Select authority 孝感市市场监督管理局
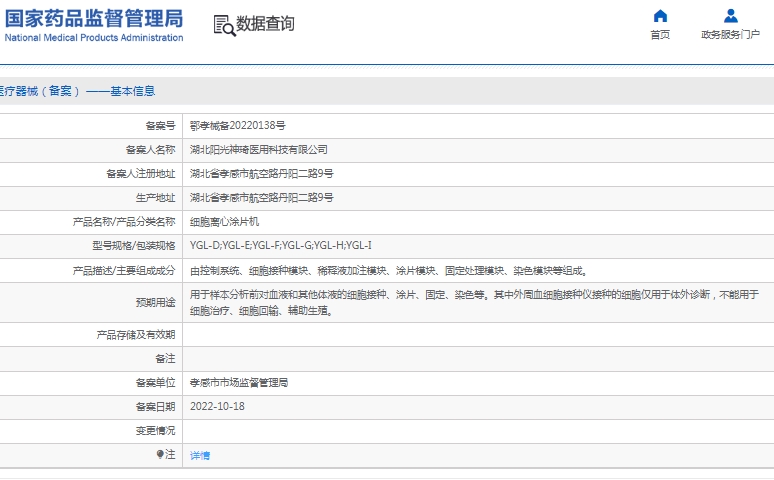774x480 pixels. click(x=239, y=383)
